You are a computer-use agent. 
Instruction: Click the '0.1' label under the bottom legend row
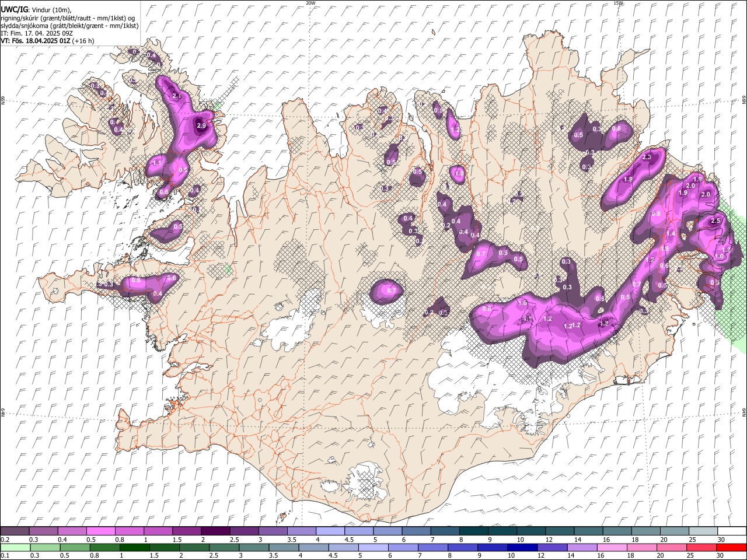tap(5, 556)
